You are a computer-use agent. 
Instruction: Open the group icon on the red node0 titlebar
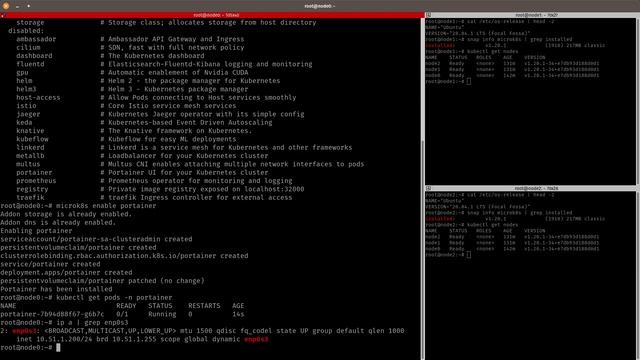(3, 16)
